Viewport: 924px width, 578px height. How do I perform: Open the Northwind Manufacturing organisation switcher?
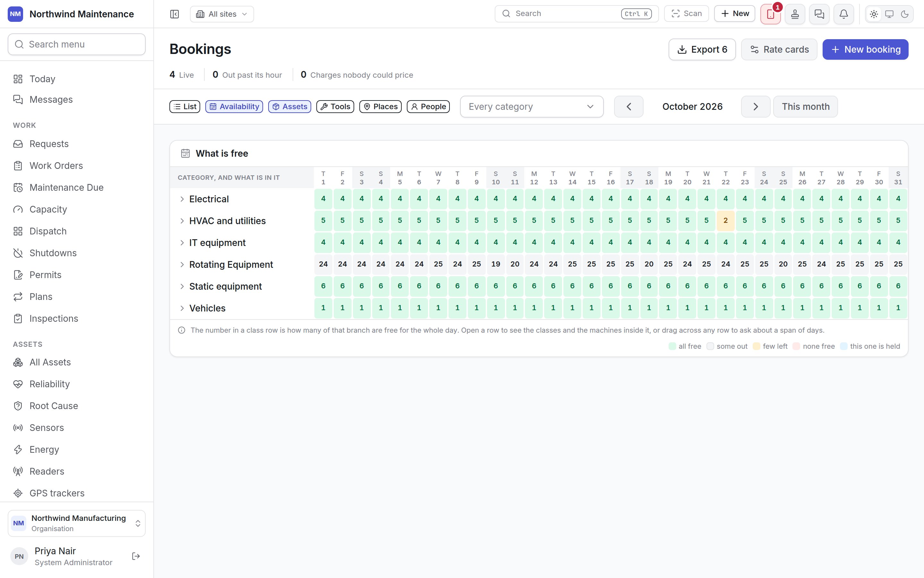click(76, 523)
